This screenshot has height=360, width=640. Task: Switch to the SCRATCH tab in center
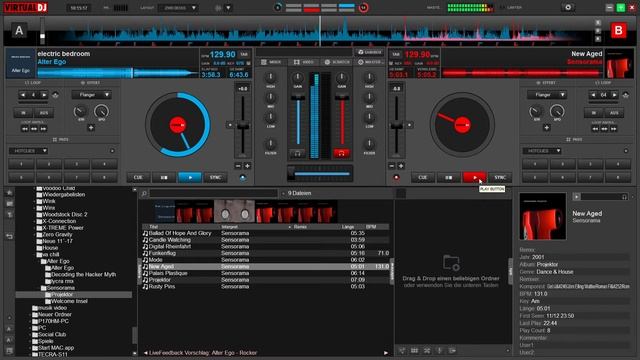[337, 62]
